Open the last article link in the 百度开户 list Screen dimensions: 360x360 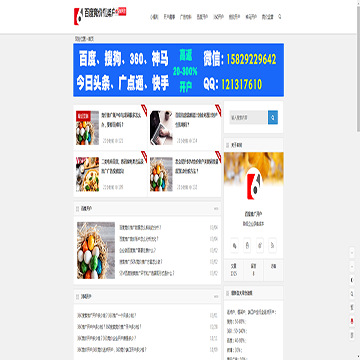coord(147,273)
